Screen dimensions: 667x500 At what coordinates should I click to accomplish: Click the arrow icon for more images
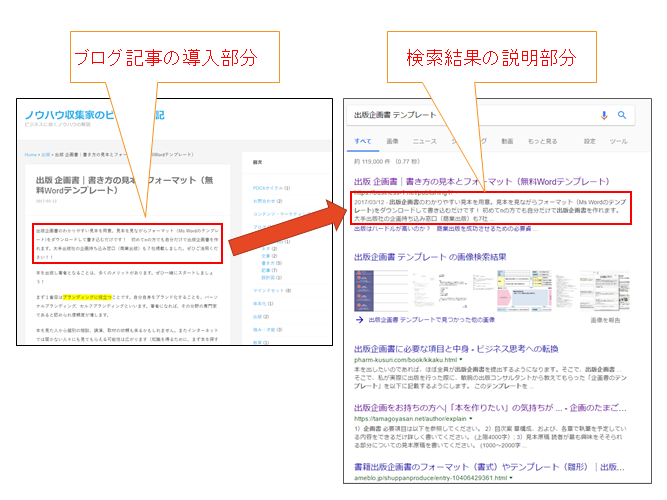click(359, 320)
